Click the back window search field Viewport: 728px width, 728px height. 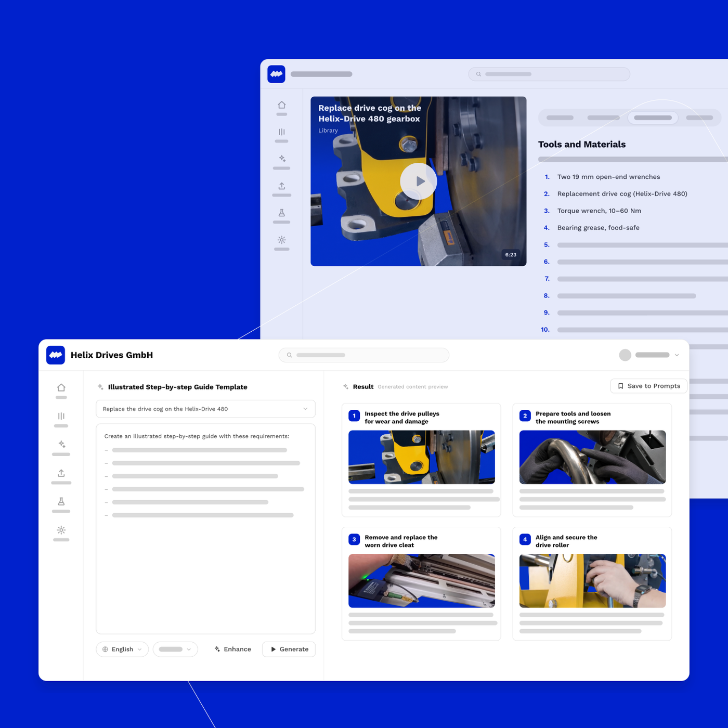point(549,74)
